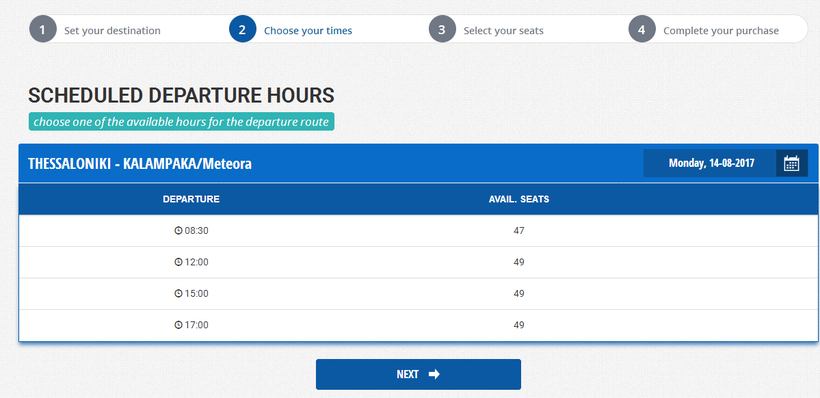
Task: Click the DEPARTURE column header
Action: [x=191, y=199]
